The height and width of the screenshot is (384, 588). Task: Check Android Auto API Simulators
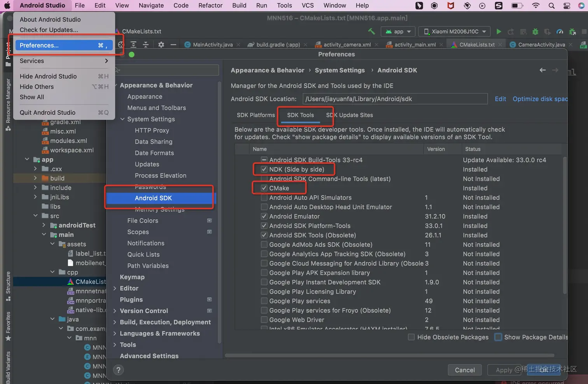coord(264,198)
